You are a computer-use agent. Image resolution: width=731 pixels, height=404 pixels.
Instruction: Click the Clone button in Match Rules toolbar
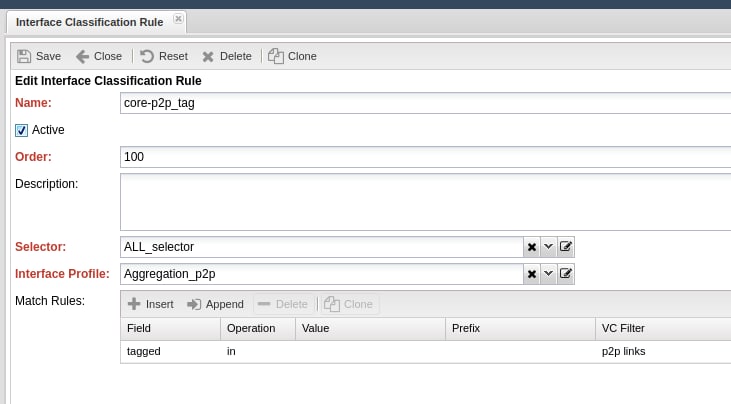point(349,304)
